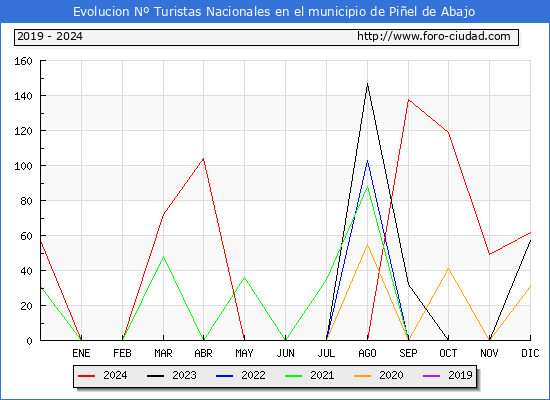The width and height of the screenshot is (550, 400).
Task: Click the red 2024 point at OCT
Action: point(448,132)
